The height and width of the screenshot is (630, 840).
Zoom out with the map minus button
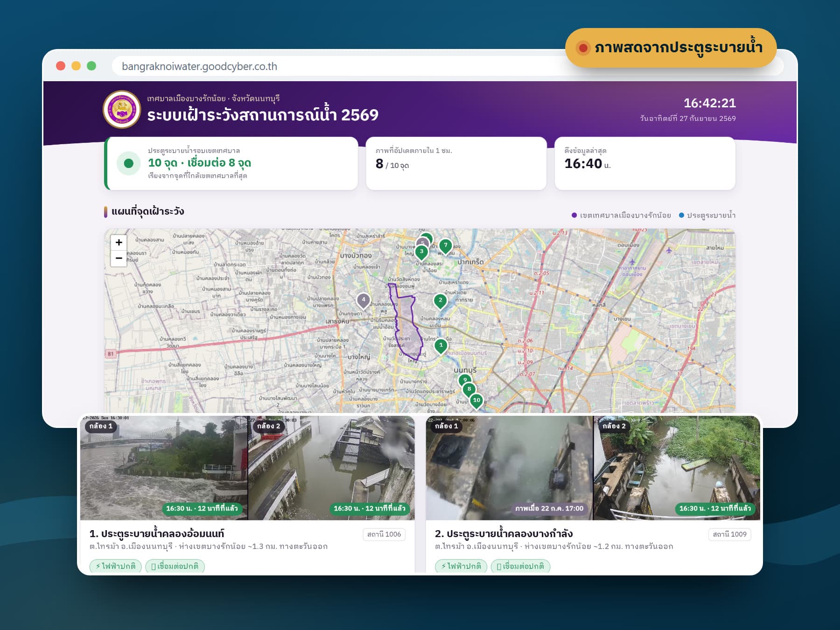[x=119, y=258]
